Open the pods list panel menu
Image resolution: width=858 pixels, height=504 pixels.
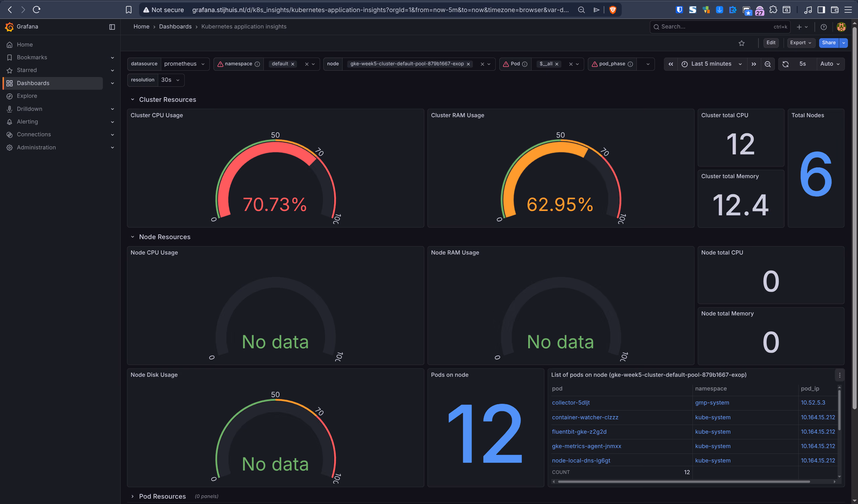point(840,375)
